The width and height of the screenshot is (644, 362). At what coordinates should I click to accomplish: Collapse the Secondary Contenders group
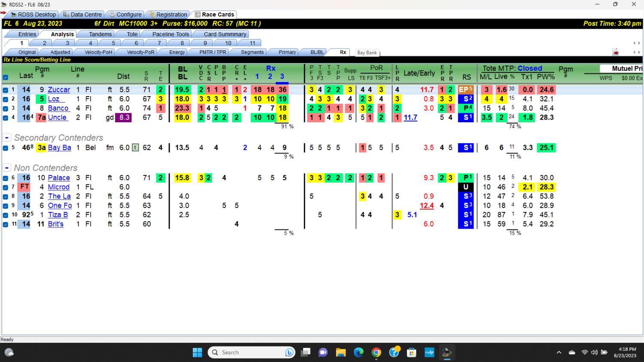pos(7,138)
